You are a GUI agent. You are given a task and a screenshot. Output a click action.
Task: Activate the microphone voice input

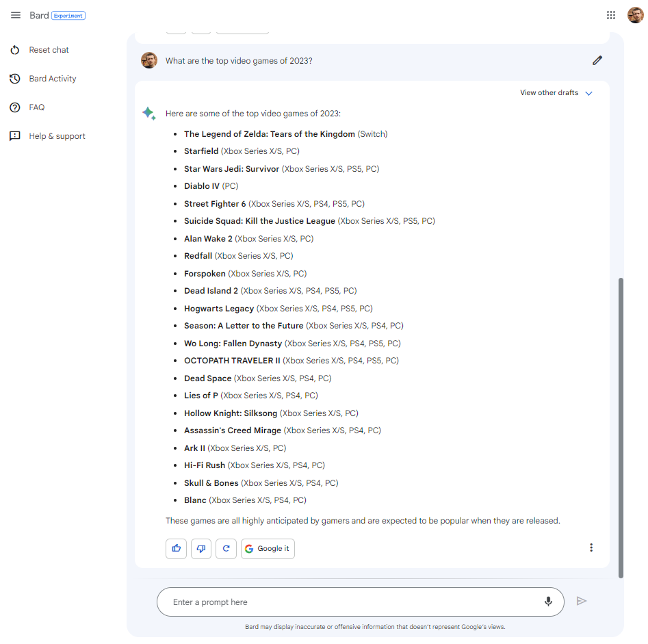click(x=548, y=602)
